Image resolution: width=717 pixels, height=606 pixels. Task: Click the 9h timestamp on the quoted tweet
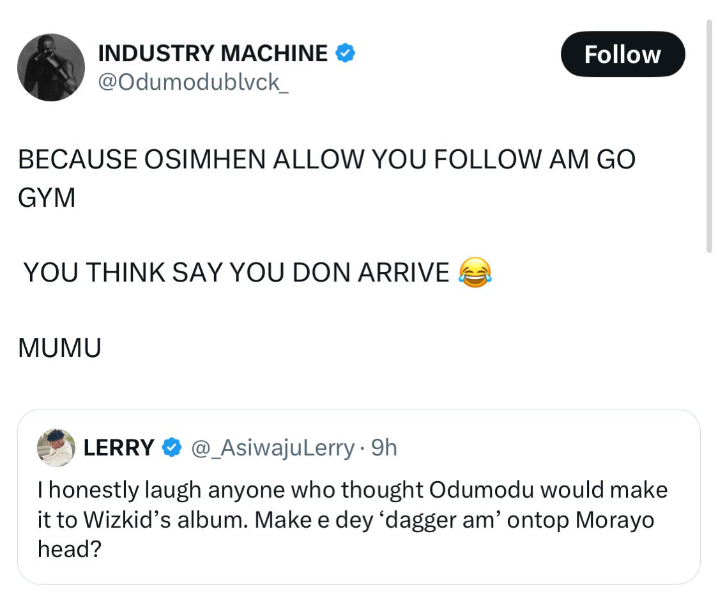click(x=384, y=448)
